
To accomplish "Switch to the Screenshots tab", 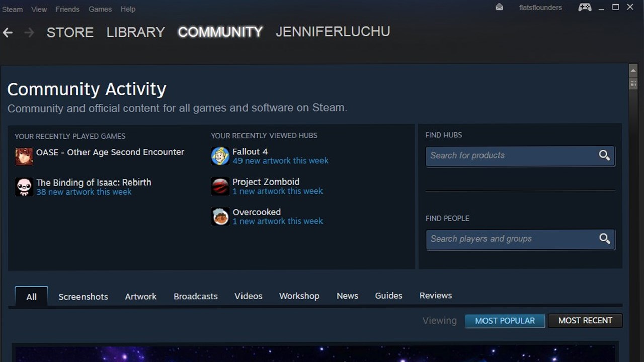I will (83, 296).
